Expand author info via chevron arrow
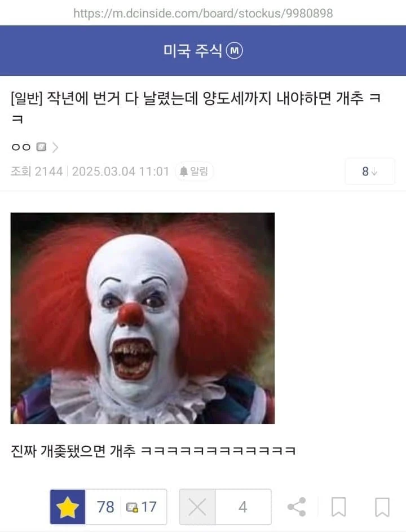The height and width of the screenshot is (532, 406). point(55,147)
